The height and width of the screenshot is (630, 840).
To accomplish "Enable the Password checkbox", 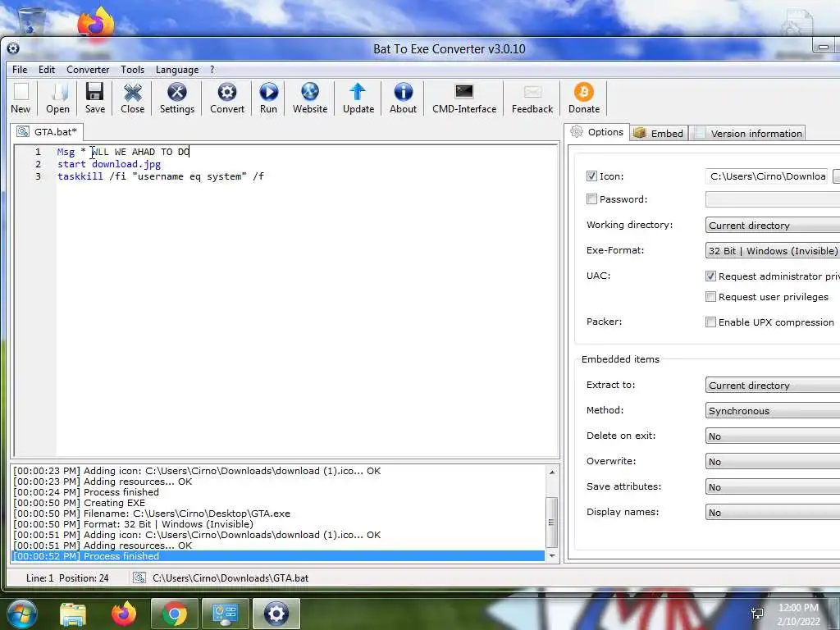I will click(x=591, y=199).
